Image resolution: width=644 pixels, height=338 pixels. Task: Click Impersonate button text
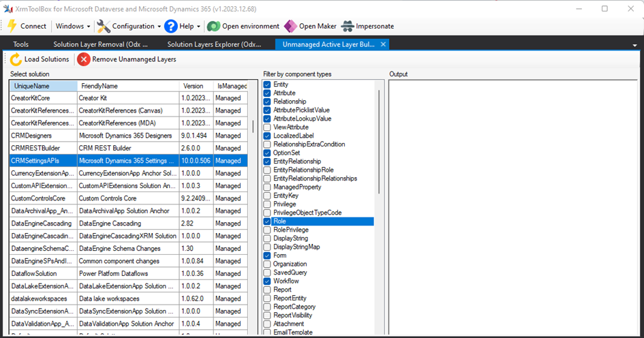pyautogui.click(x=375, y=27)
